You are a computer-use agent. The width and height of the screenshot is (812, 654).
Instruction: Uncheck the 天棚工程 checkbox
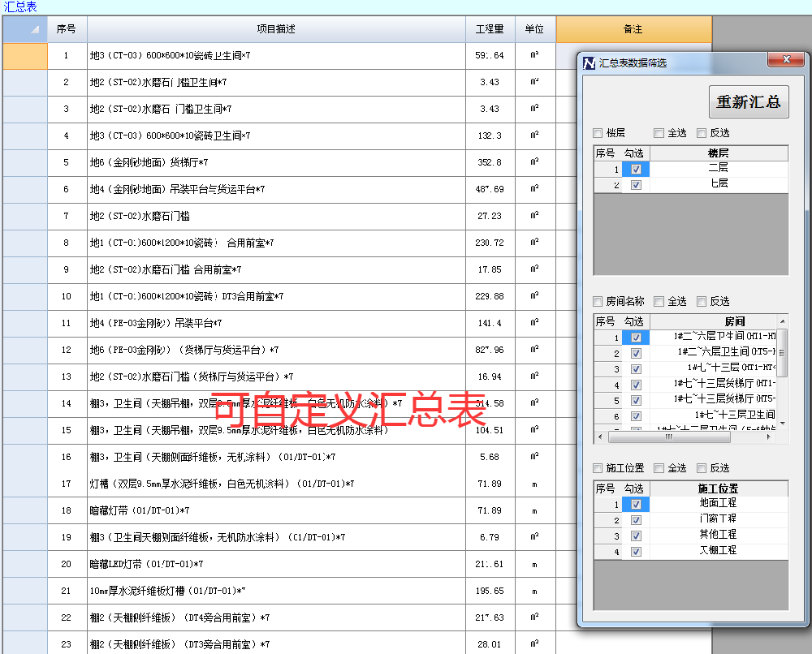(636, 552)
